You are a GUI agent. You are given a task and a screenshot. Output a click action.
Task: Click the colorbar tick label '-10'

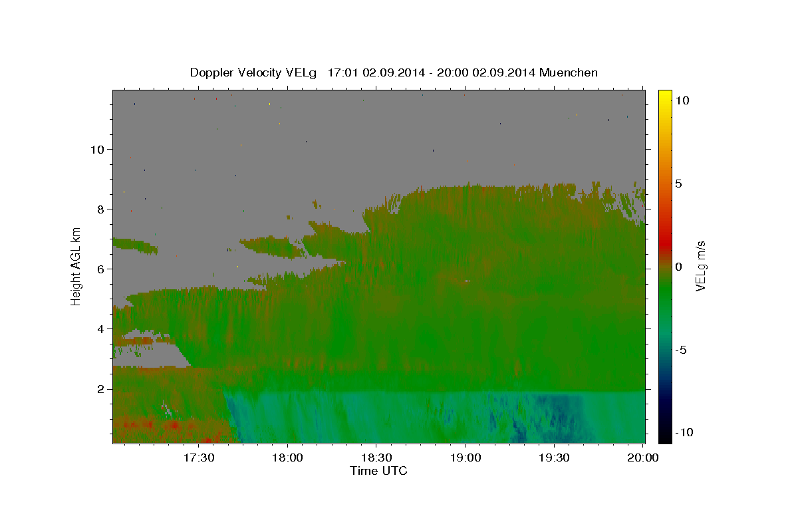(x=684, y=433)
